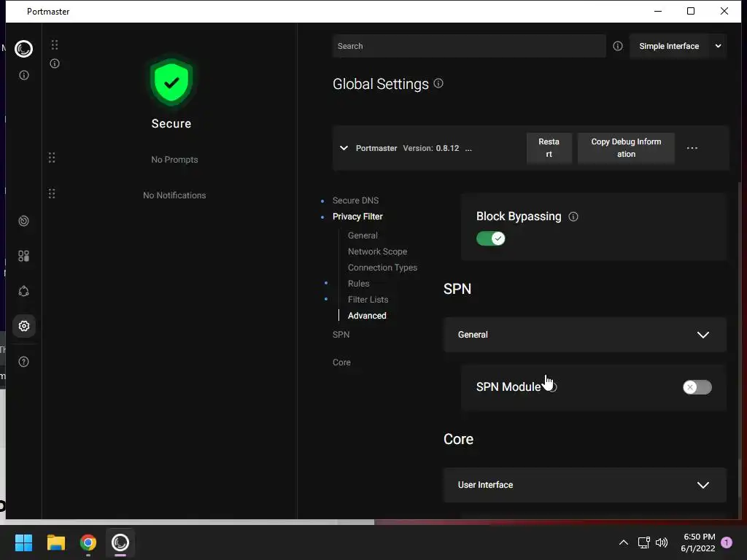Viewport: 747px width, 560px height.
Task: Jump to Core in the settings navigation
Action: pos(341,362)
